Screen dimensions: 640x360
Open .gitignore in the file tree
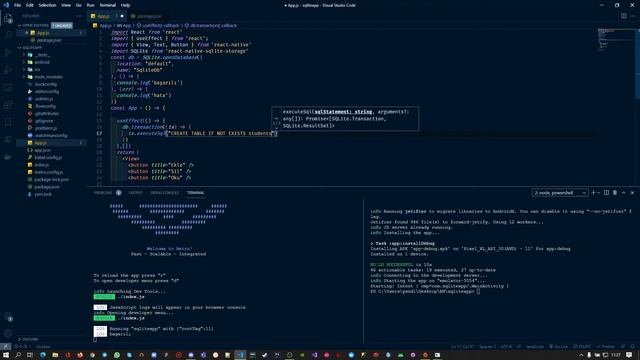pyautogui.click(x=44, y=121)
